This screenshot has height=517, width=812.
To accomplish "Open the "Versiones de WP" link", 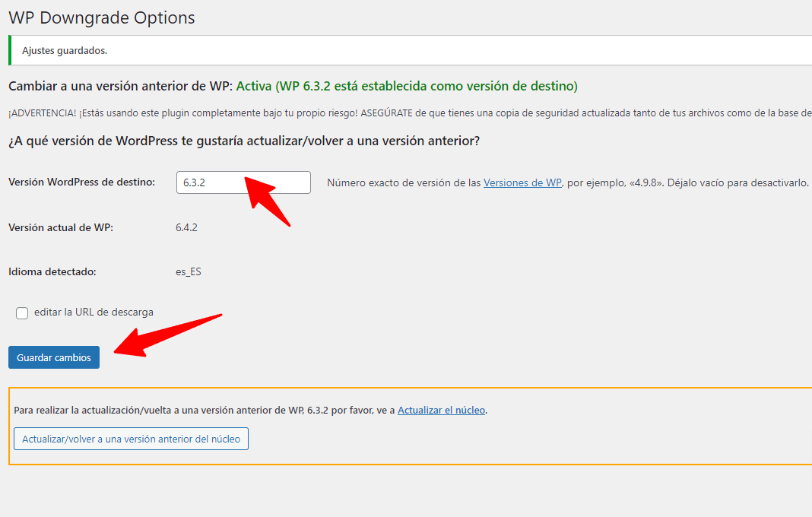I will (x=522, y=183).
